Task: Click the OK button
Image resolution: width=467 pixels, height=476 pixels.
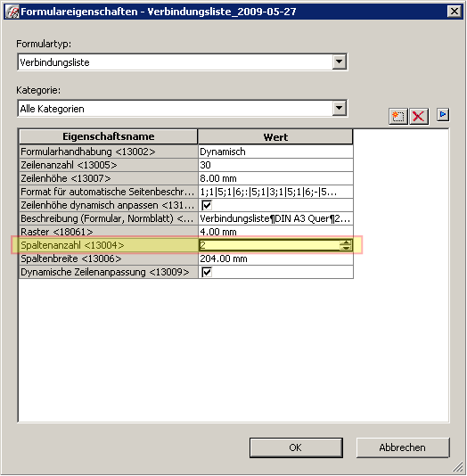Action: click(296, 447)
